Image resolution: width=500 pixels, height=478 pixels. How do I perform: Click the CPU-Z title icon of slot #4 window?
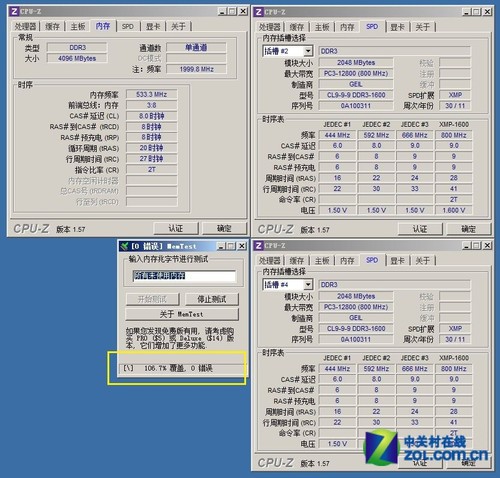coord(258,246)
